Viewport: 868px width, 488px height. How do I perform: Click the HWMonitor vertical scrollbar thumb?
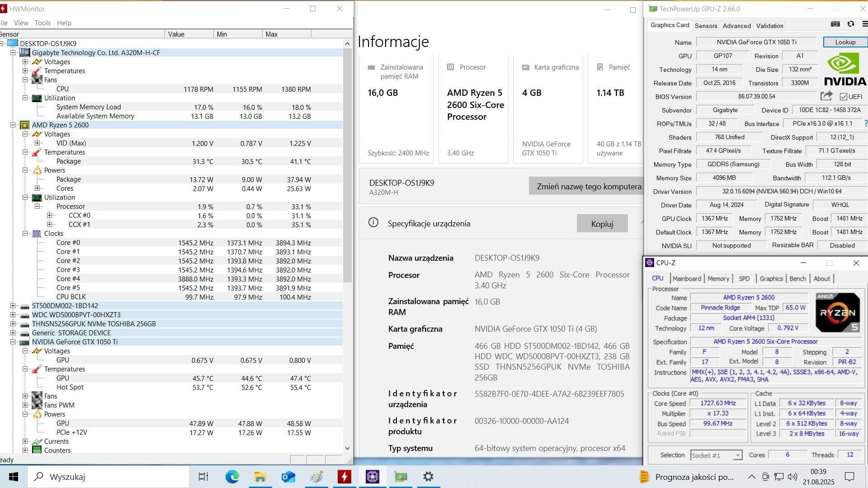coord(347,165)
